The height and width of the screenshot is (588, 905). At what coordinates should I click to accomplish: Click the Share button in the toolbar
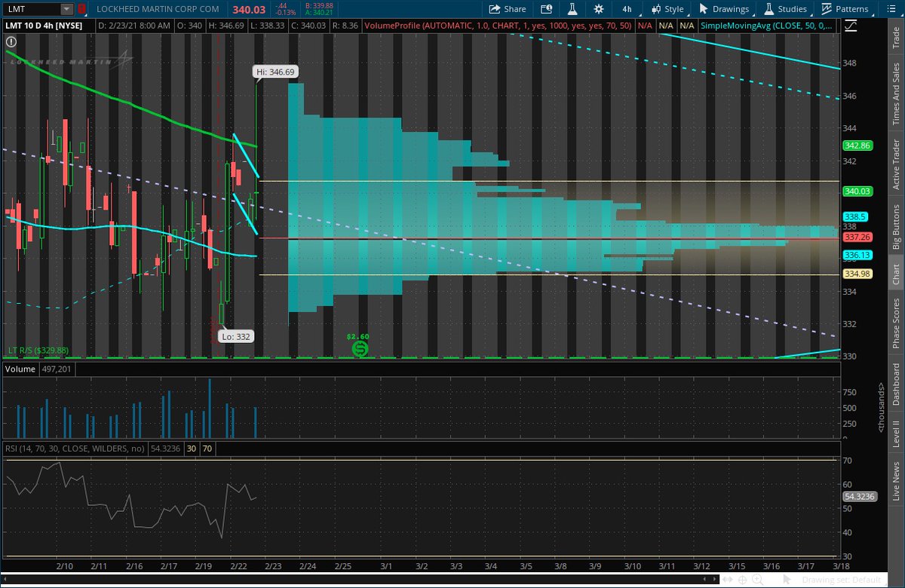(507, 9)
